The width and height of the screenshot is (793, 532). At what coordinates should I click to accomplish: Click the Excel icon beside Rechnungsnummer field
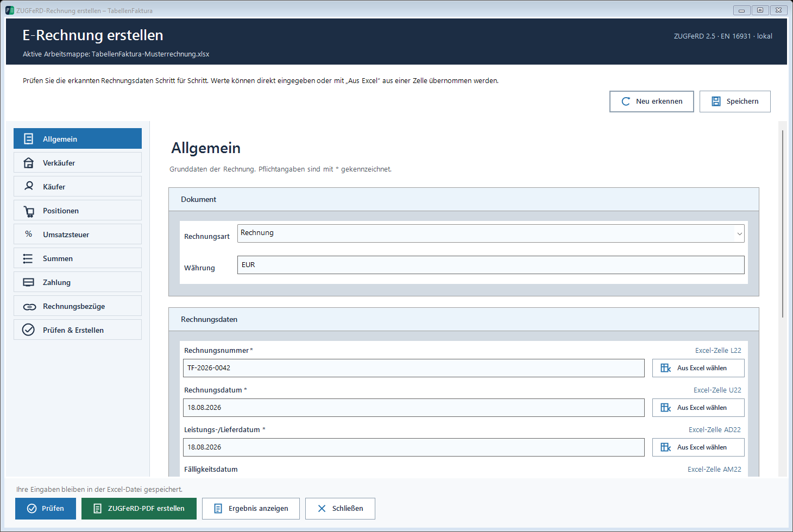(x=666, y=368)
